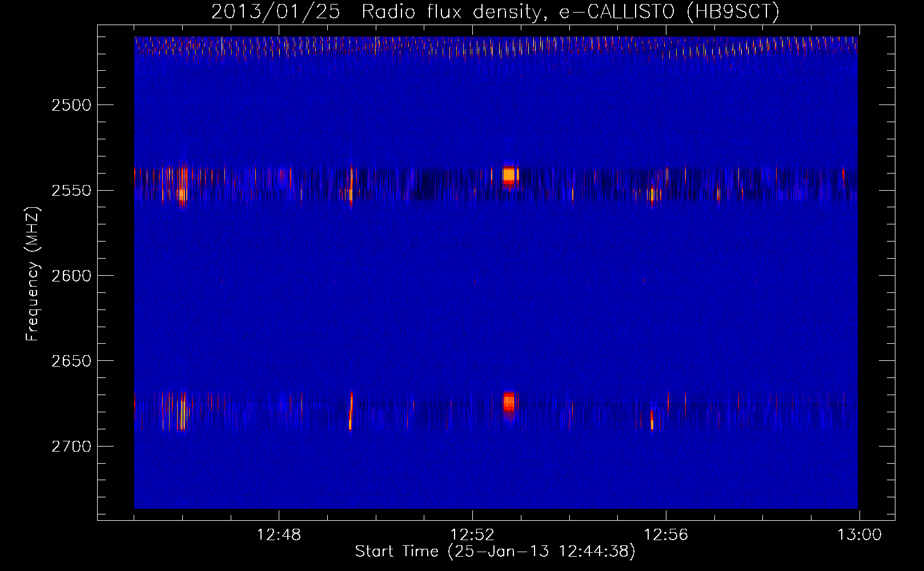
Task: Click the 12:48 time axis label
Action: (x=279, y=535)
